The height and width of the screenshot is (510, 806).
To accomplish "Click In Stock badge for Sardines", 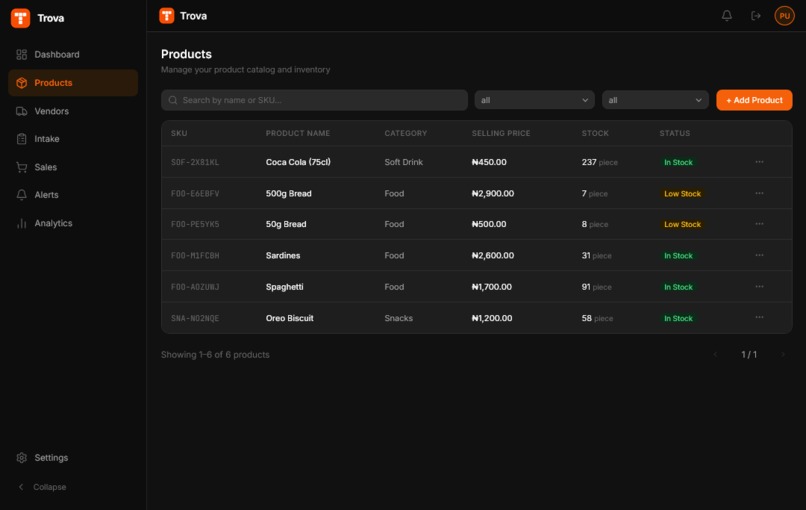I will pos(678,256).
